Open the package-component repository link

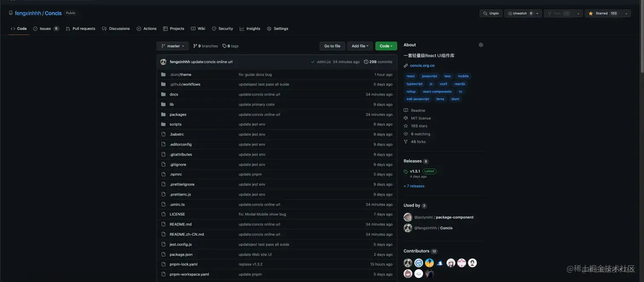(x=454, y=217)
